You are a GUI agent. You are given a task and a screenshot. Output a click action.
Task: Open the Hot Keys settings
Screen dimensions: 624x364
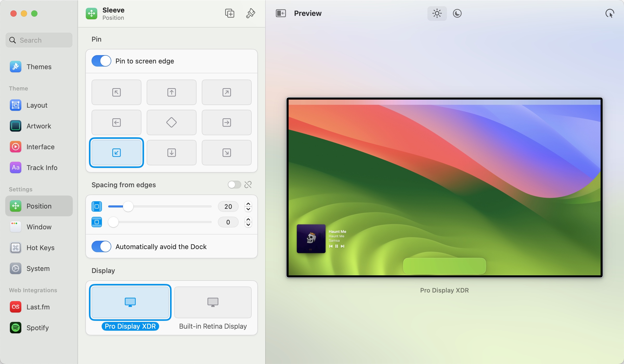point(39,248)
